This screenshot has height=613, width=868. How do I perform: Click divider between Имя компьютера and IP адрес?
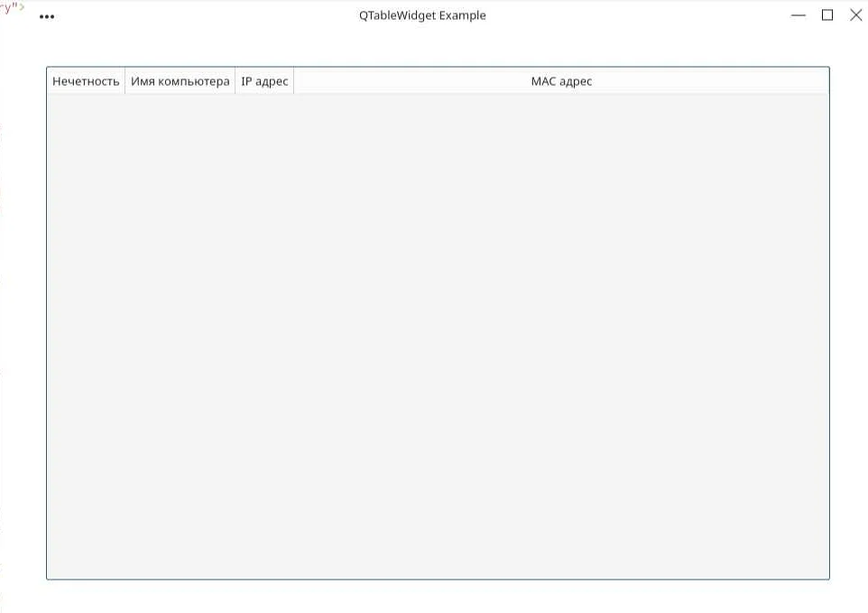(x=235, y=81)
